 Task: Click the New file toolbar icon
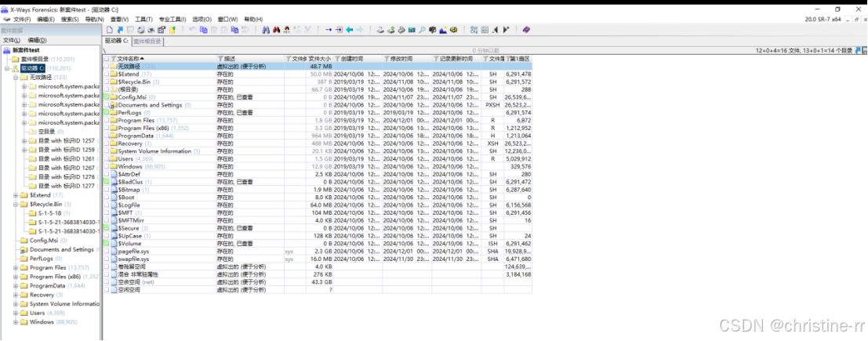[110, 30]
